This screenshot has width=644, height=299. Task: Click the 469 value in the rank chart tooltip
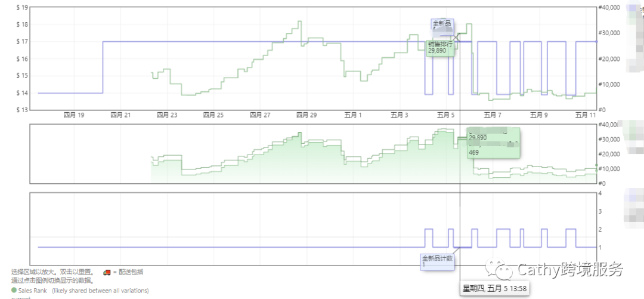[x=473, y=152]
